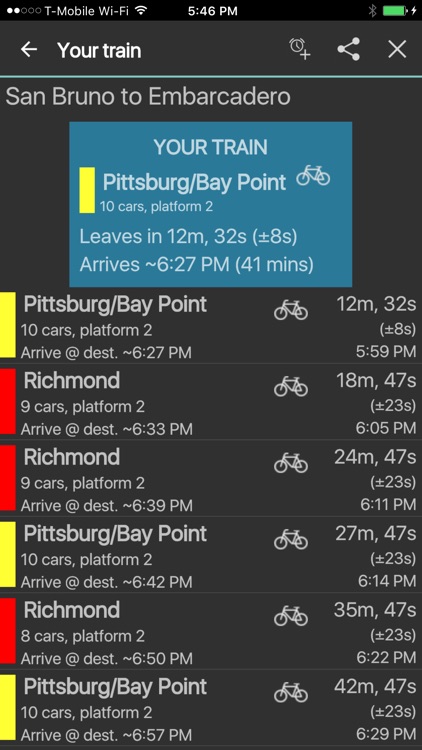Open the blue YOUR TRAIN summary card
The width and height of the screenshot is (422, 750).
click(211, 204)
